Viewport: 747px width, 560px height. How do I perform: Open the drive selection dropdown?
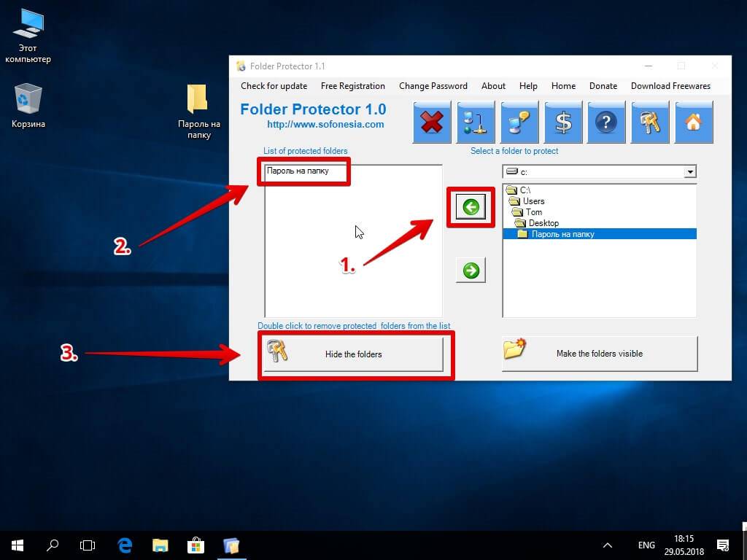click(690, 172)
